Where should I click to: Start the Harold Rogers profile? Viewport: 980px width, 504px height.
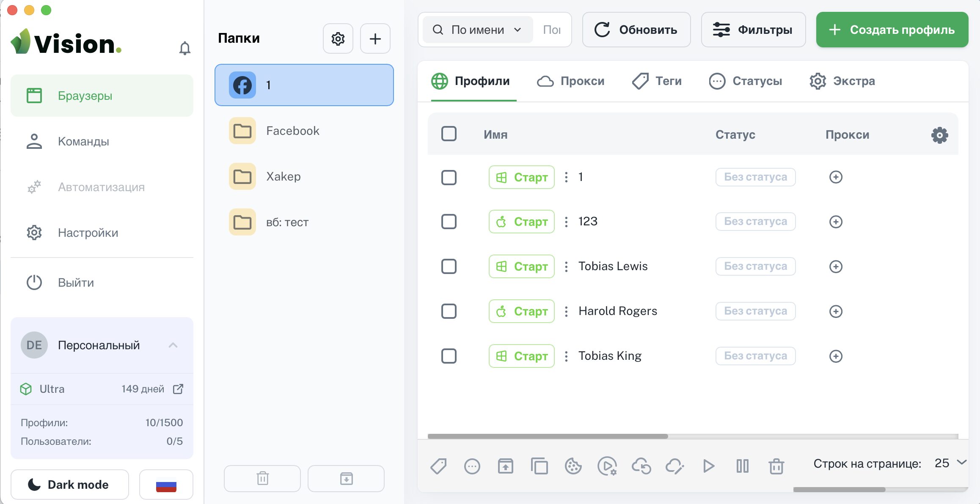[x=521, y=311]
